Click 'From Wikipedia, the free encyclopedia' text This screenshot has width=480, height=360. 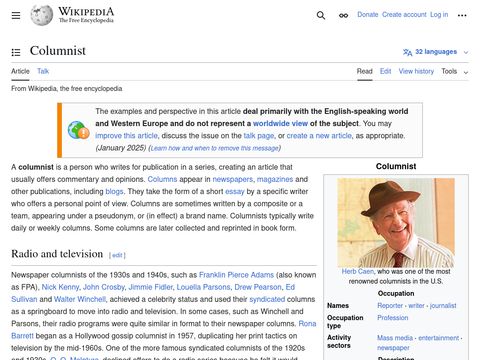pyautogui.click(x=67, y=89)
